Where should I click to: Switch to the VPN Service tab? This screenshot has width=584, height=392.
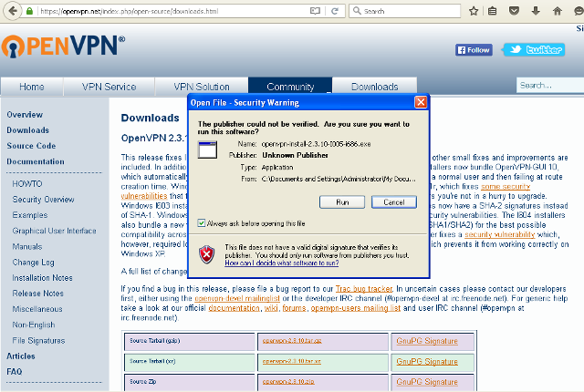click(109, 87)
